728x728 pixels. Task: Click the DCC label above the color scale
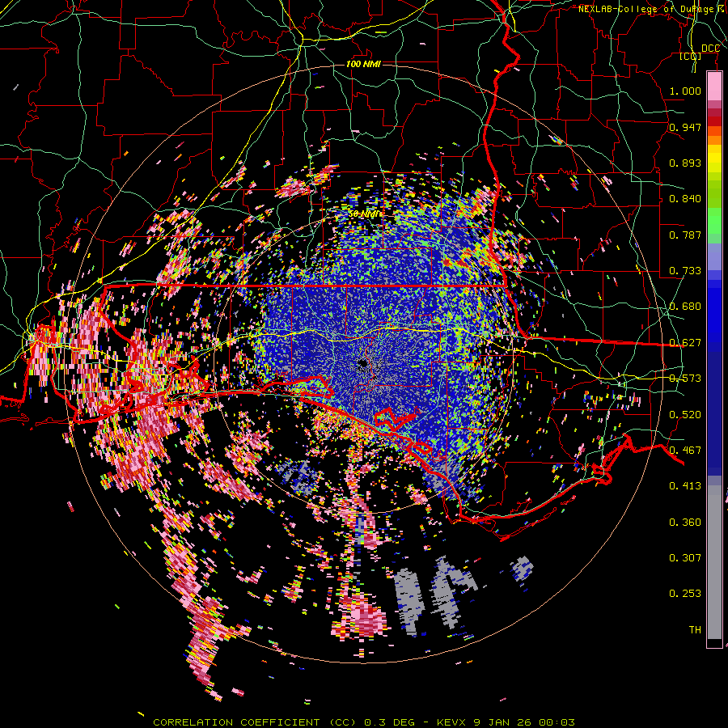pos(710,49)
